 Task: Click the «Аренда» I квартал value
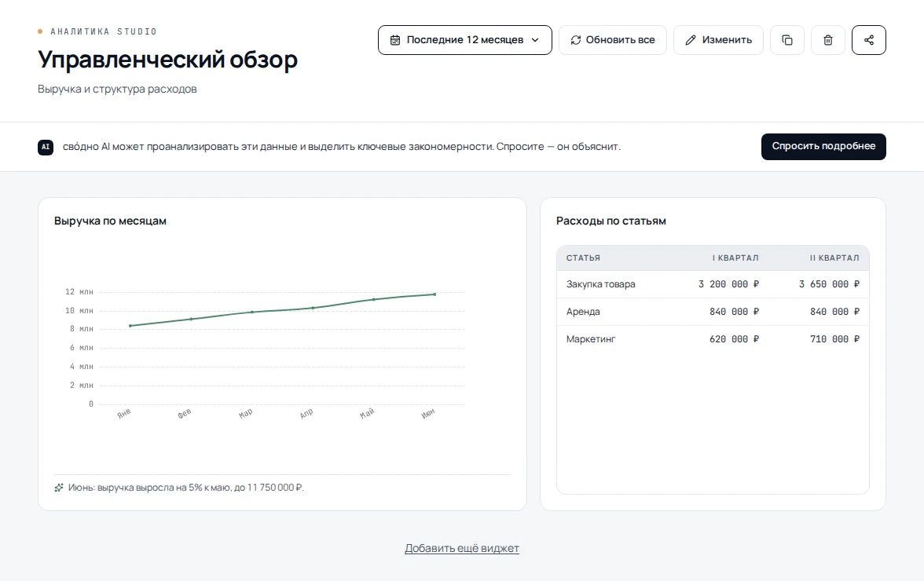tap(734, 312)
